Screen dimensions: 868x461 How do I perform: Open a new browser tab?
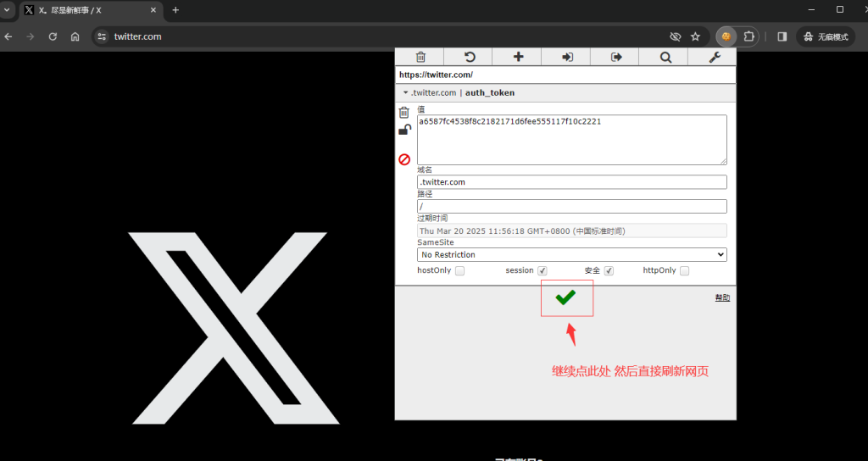[x=175, y=10]
